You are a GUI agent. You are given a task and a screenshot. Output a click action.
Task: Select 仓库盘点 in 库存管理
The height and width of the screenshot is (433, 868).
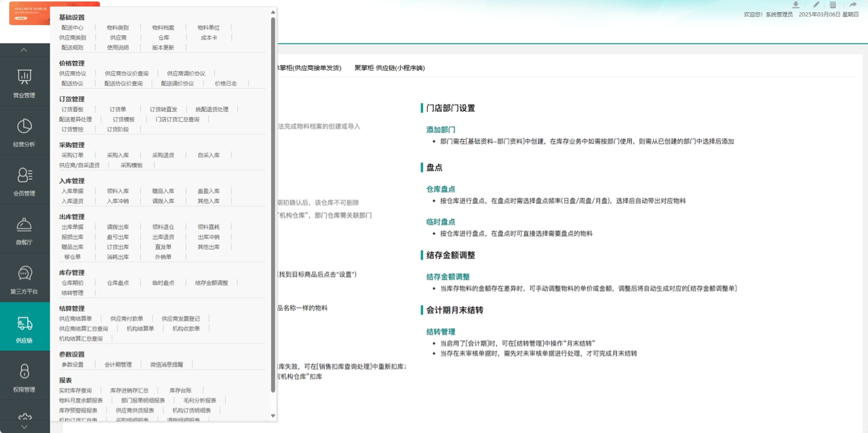[117, 283]
